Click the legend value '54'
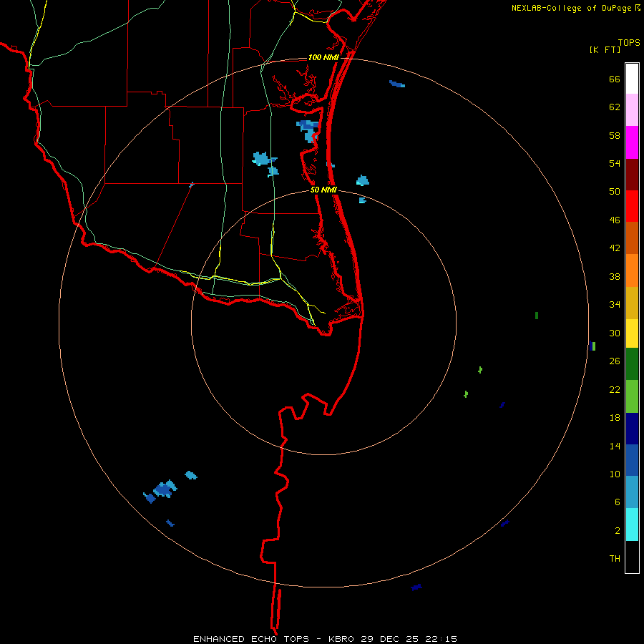The height and width of the screenshot is (644, 644). click(x=615, y=163)
